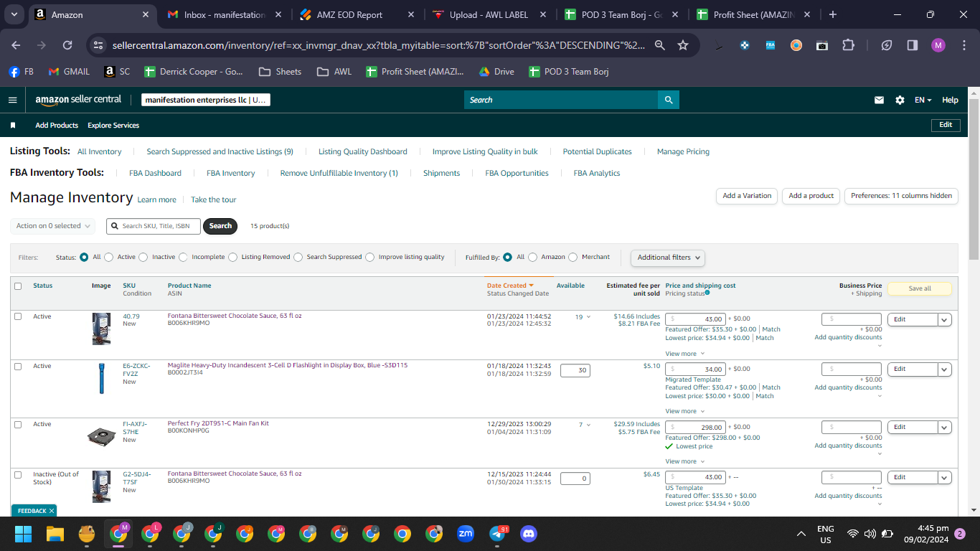Expand the Edit dropdown arrow for Perfect Fry row

945,428
